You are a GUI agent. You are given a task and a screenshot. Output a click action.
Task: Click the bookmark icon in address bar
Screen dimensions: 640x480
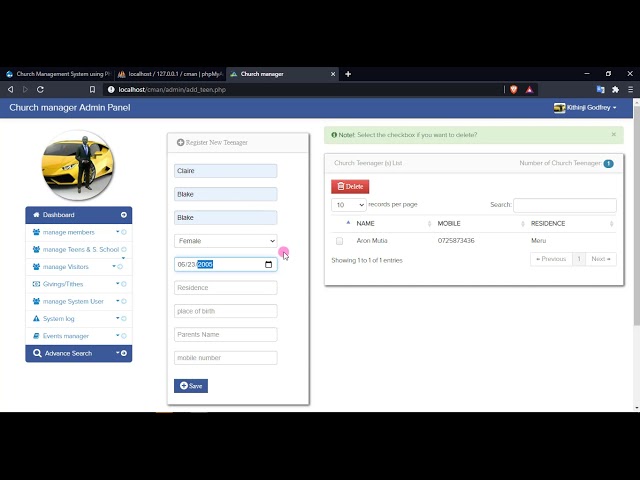pos(92,89)
